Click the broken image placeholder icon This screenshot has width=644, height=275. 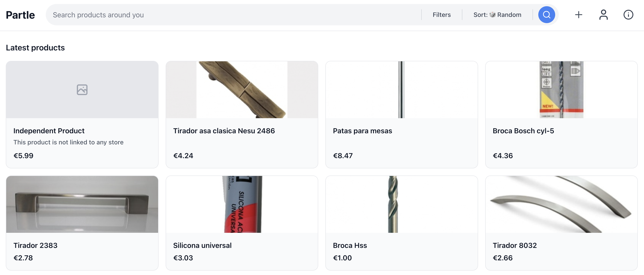tap(82, 90)
